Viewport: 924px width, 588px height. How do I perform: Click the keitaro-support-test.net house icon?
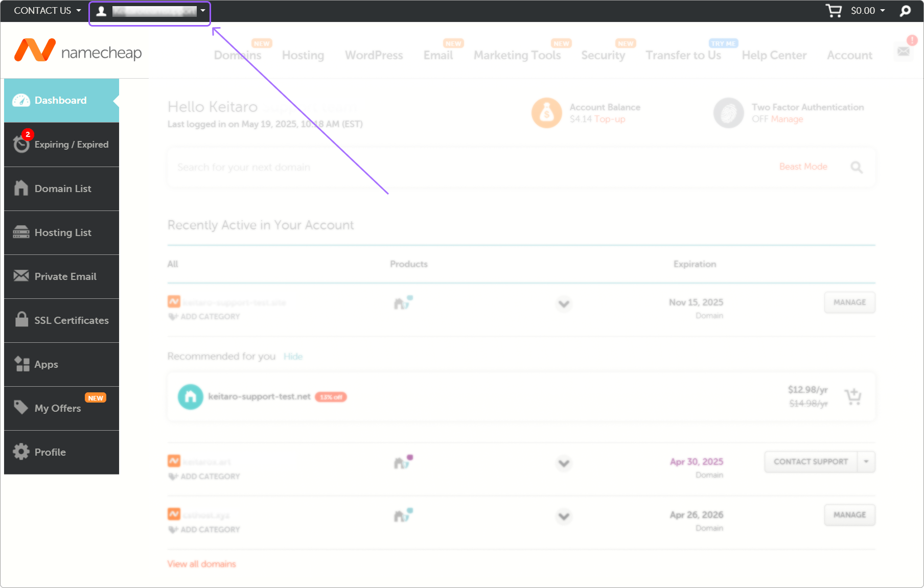click(x=190, y=397)
